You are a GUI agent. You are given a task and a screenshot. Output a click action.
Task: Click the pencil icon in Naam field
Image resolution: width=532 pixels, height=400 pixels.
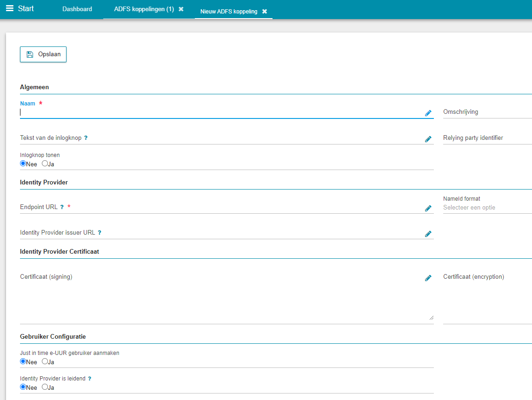428,113
